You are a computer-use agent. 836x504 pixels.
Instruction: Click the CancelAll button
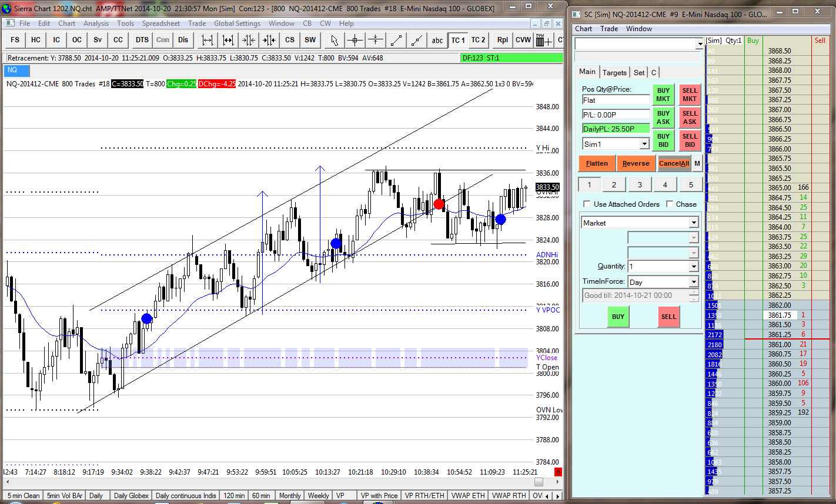pyautogui.click(x=674, y=164)
